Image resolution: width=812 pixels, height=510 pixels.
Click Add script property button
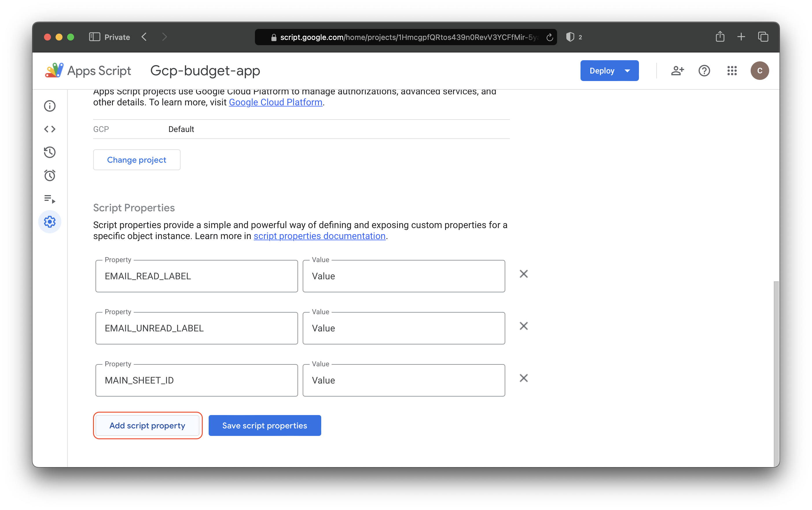point(147,425)
